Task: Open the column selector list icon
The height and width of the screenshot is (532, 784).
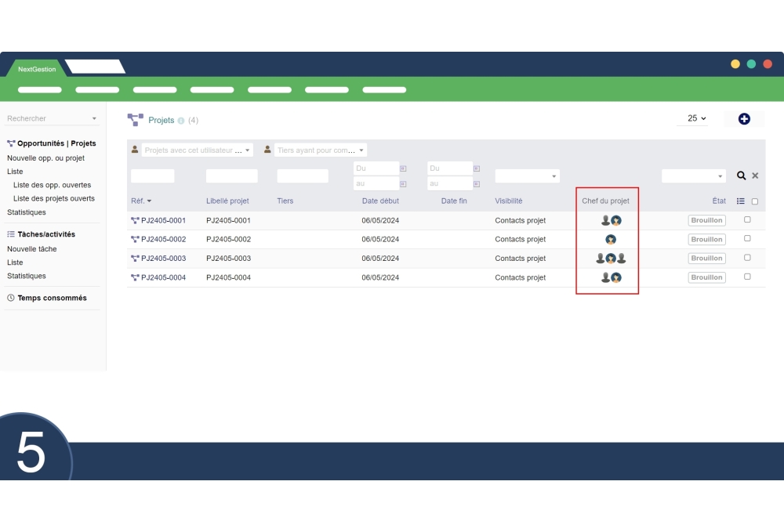Action: click(x=741, y=201)
